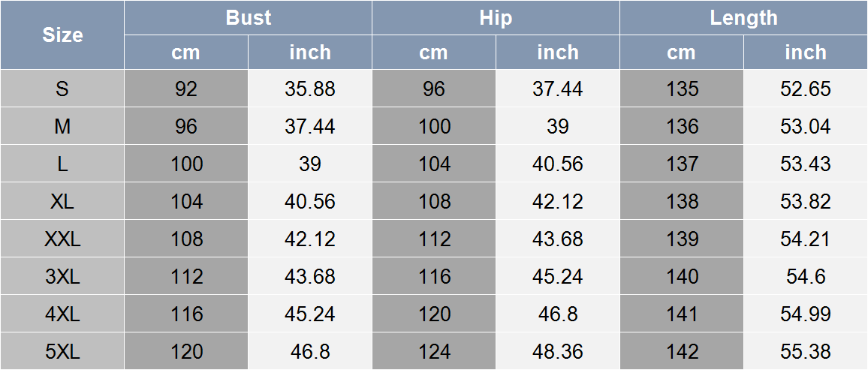This screenshot has width=868, height=370.
Task: Select the 3XL size row label
Action: click(x=62, y=276)
